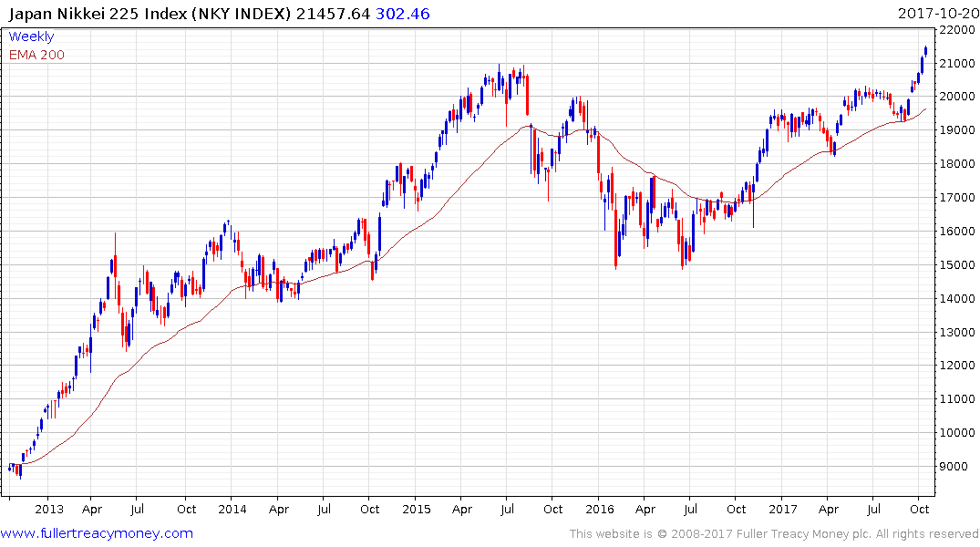Viewport: 980px width, 547px height.
Task: Click the 10000 price axis label
Action: click(957, 433)
